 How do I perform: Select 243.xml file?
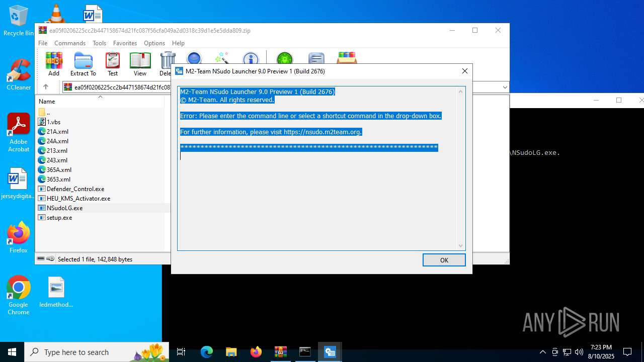[x=57, y=160]
